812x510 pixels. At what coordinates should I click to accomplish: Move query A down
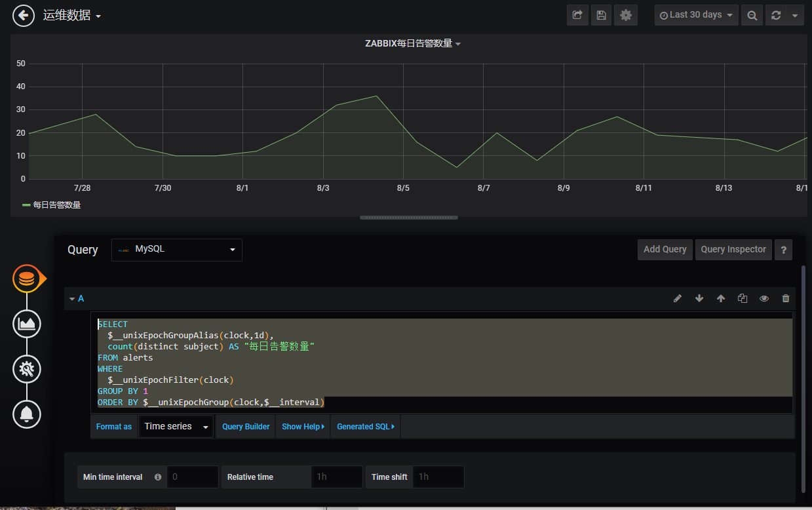699,298
